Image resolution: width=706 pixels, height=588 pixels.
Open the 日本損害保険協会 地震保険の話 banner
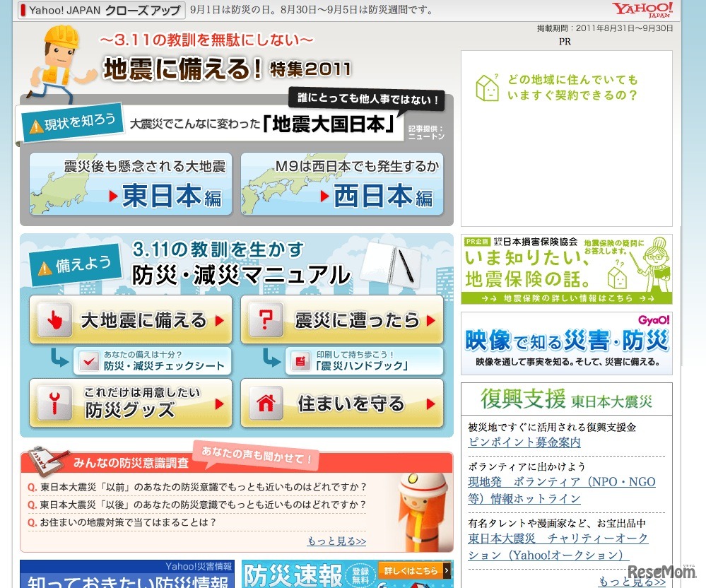tap(566, 269)
